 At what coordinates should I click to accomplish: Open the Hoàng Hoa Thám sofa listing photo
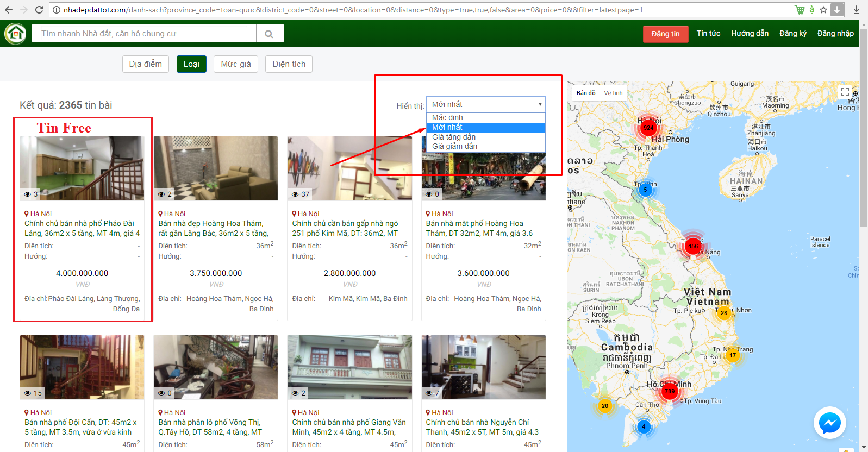pyautogui.click(x=216, y=168)
